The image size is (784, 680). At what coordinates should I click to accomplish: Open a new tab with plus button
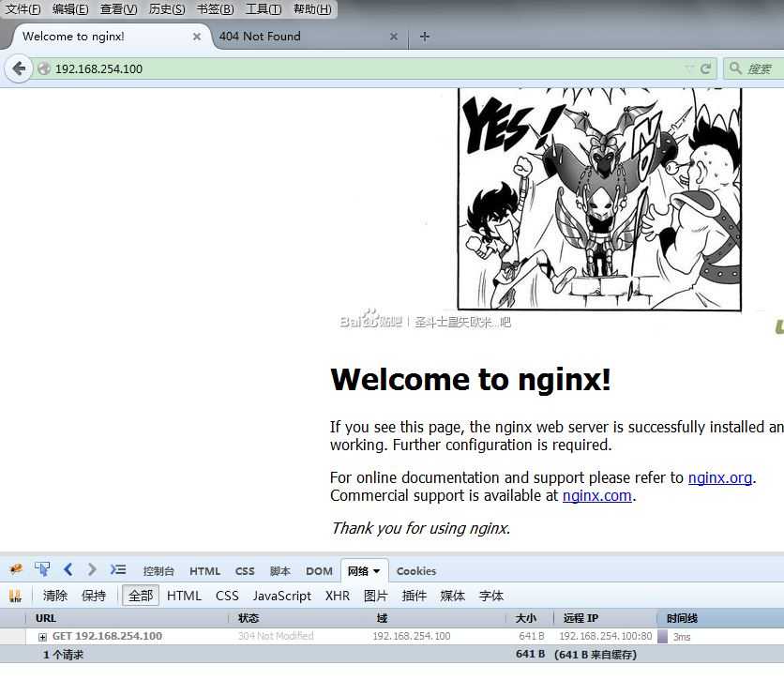pos(425,37)
